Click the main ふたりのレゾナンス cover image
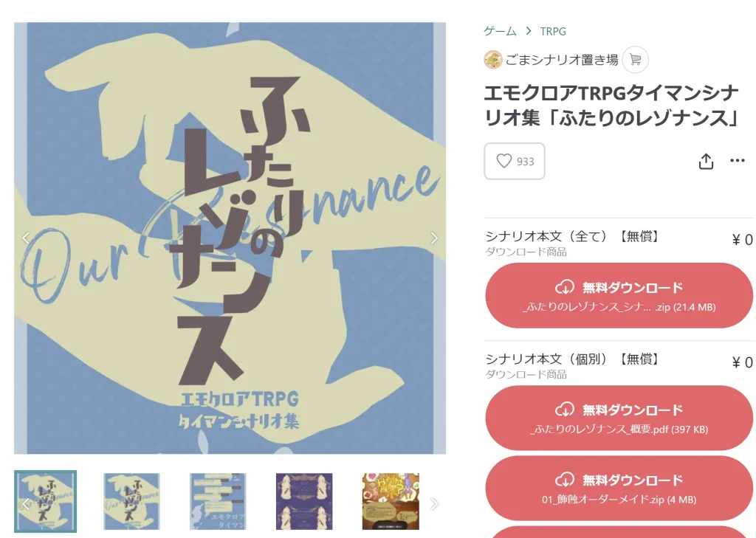This screenshot has height=538, width=756. tap(230, 238)
